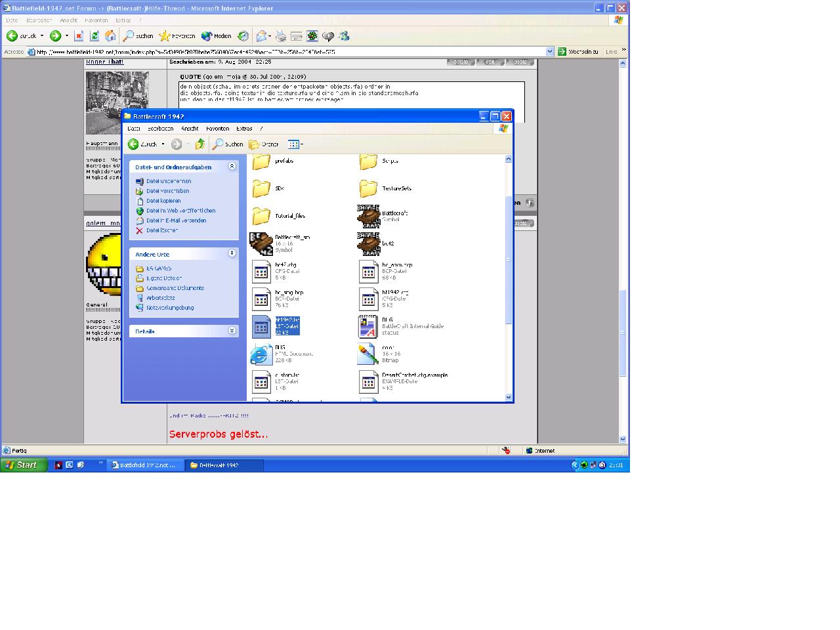Select the bc42.cfg file icon
Image resolution: width=840 pixels, height=630 pixels.
[261, 272]
